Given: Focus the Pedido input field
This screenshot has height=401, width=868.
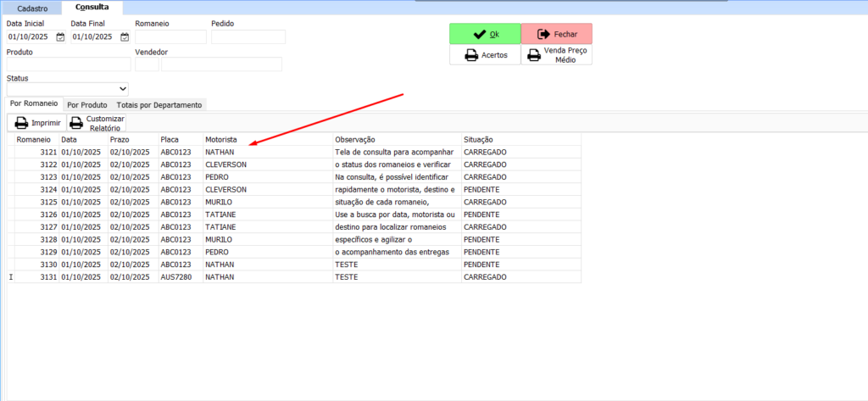Looking at the screenshot, I should click(x=248, y=37).
